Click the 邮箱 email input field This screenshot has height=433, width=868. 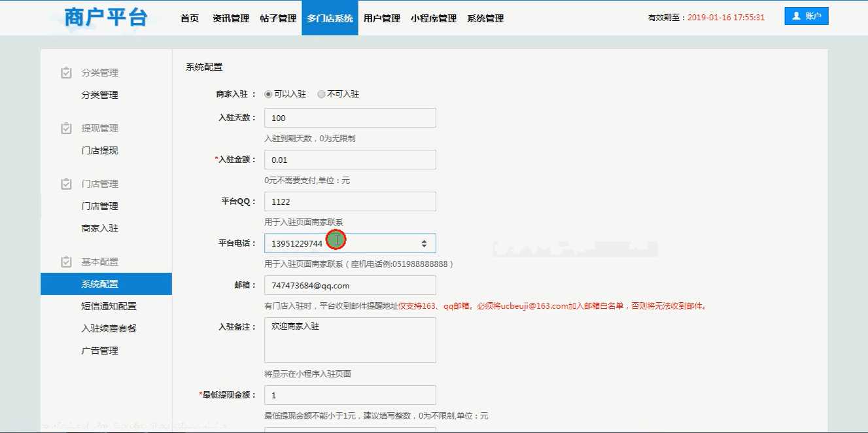(x=350, y=285)
